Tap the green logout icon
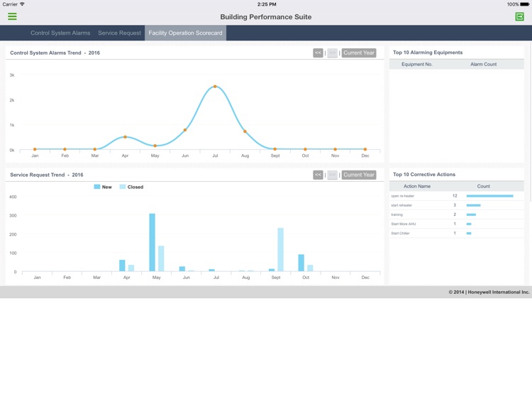This screenshot has height=399, width=532. (x=519, y=16)
